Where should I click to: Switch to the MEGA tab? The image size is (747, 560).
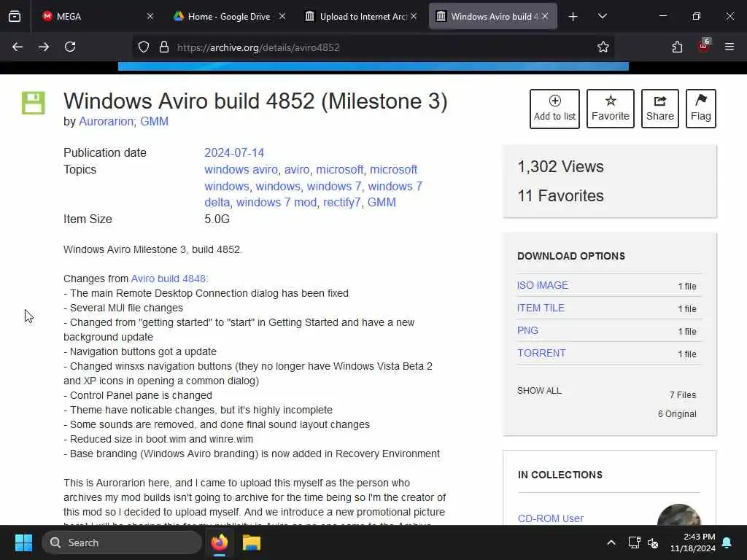pos(98,17)
